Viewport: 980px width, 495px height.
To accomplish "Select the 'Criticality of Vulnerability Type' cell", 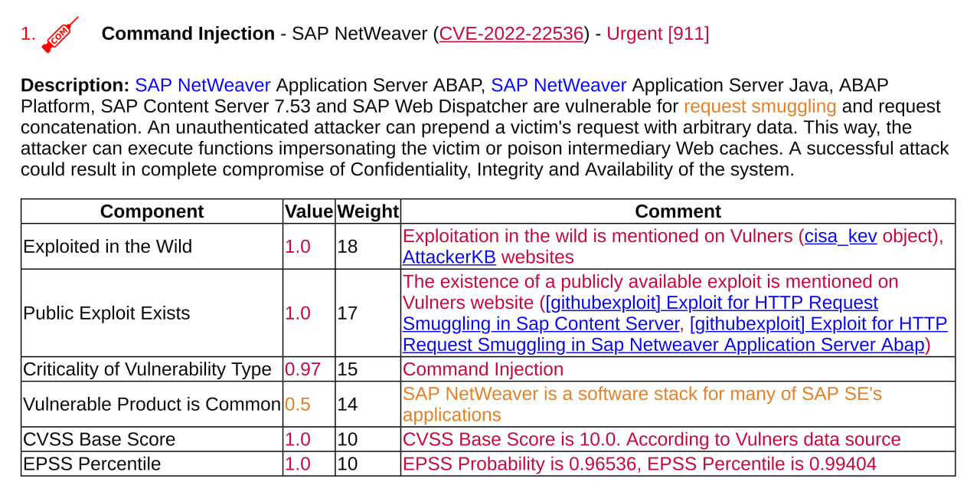I will (x=147, y=369).
